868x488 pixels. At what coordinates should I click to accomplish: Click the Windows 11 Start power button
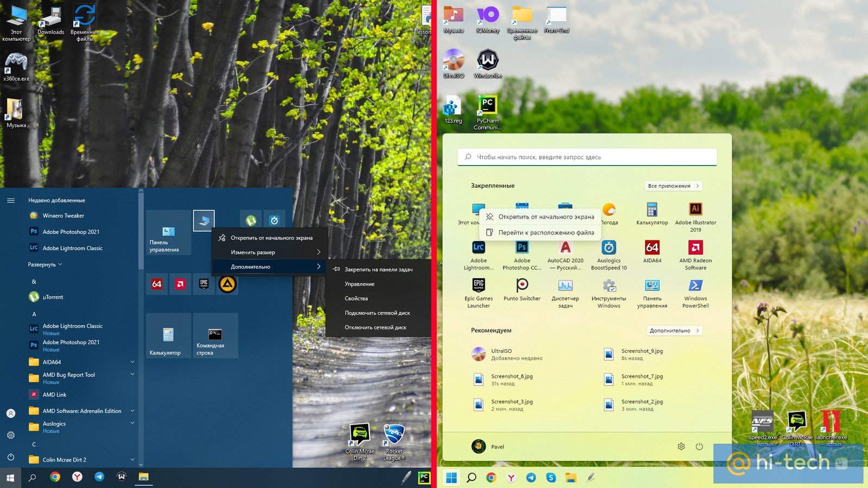699,447
